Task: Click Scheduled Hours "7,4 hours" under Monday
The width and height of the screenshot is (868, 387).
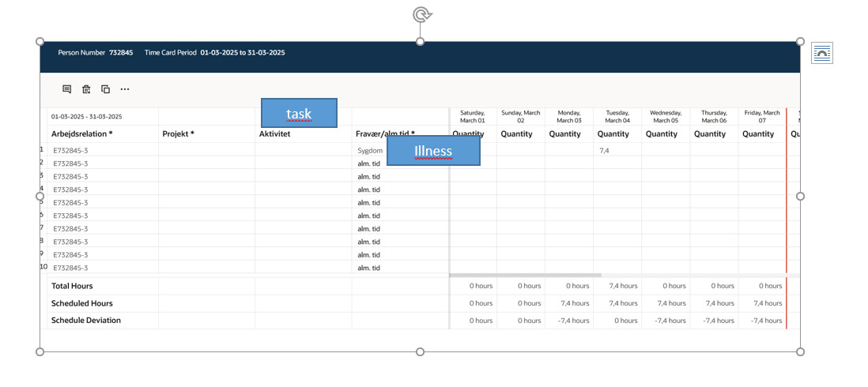Action: coord(575,303)
